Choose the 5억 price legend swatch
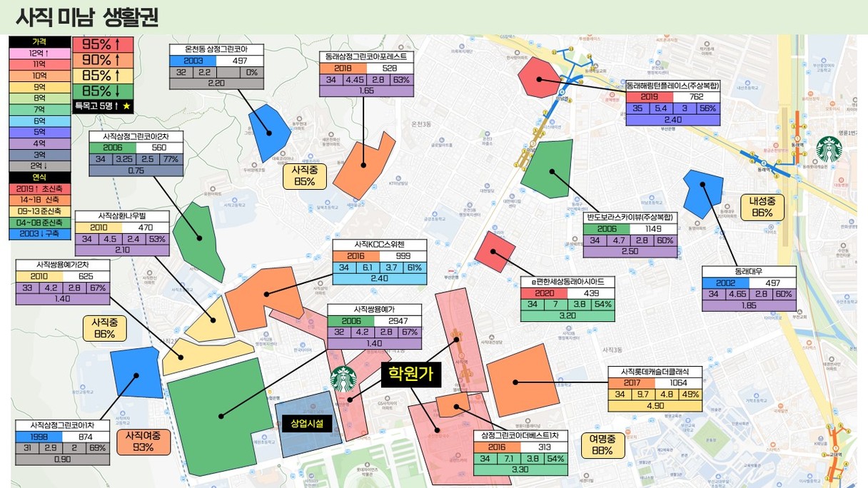Image resolution: width=868 pixels, height=488 pixels. point(39,132)
